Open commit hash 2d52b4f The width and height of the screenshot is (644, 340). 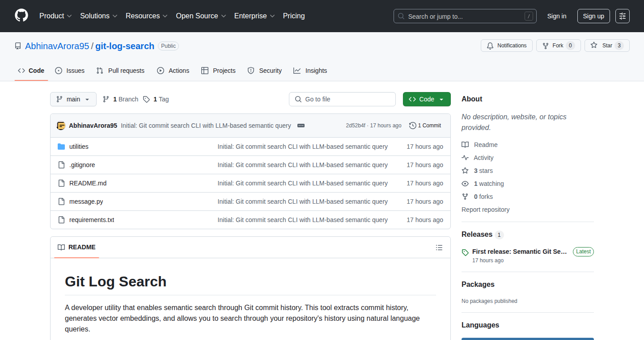pos(356,126)
